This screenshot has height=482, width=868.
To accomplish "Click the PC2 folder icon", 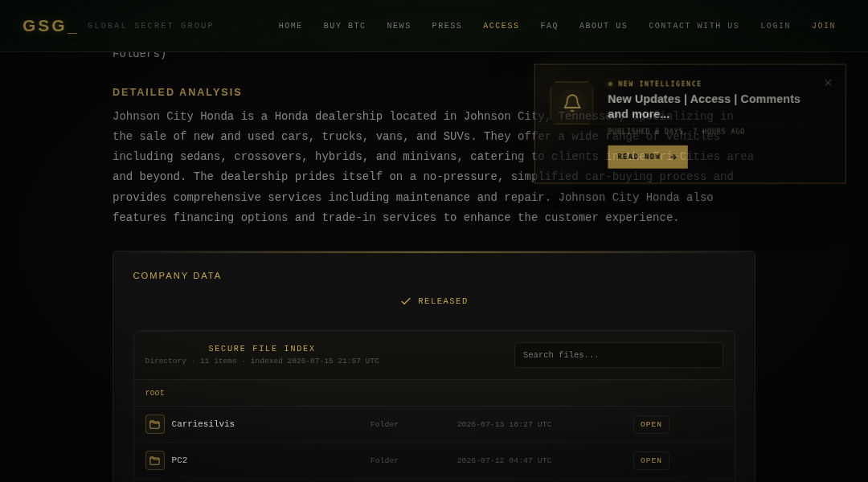I will click(155, 460).
